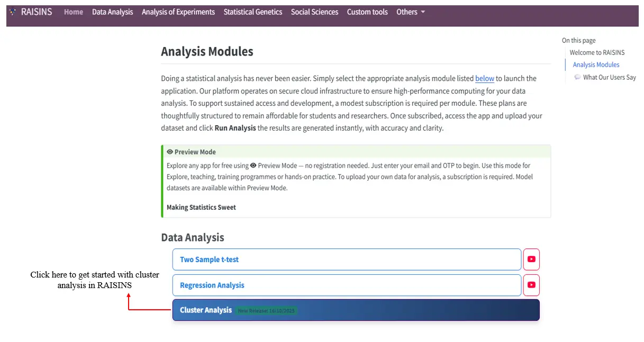Open YouTube video for Two Sample t-test
Viewport: 644px width, 342px height.
531,260
